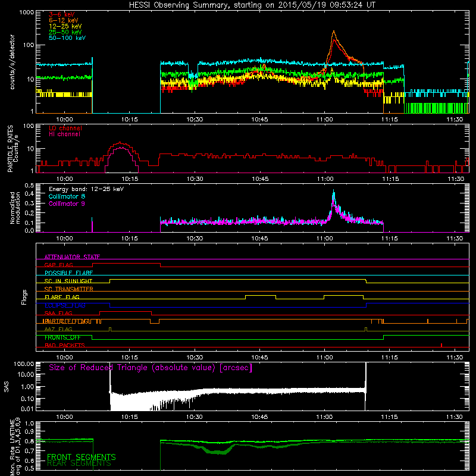Click the title 'HESSI Observing Summary'

[x=179, y=5]
